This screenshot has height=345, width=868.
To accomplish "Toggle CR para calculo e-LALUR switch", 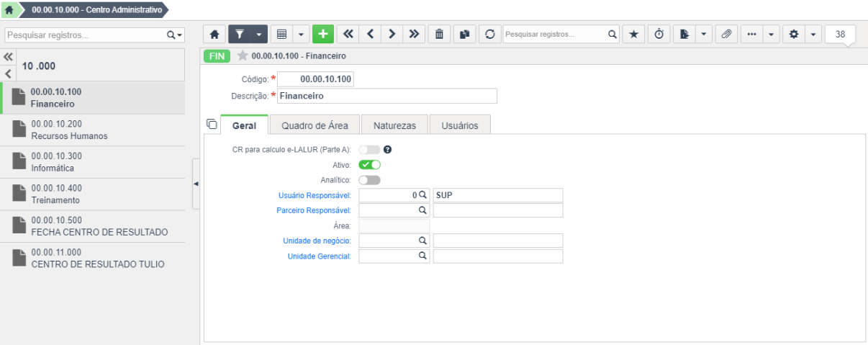I will pyautogui.click(x=369, y=150).
